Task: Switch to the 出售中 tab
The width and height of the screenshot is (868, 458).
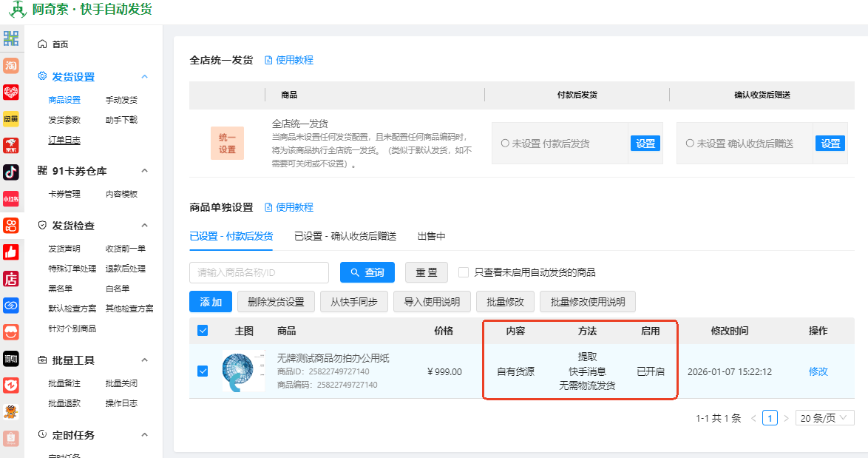Action: coord(431,236)
